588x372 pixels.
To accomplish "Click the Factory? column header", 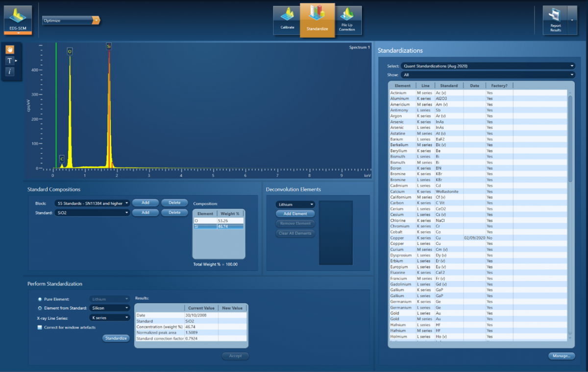I will coord(499,86).
